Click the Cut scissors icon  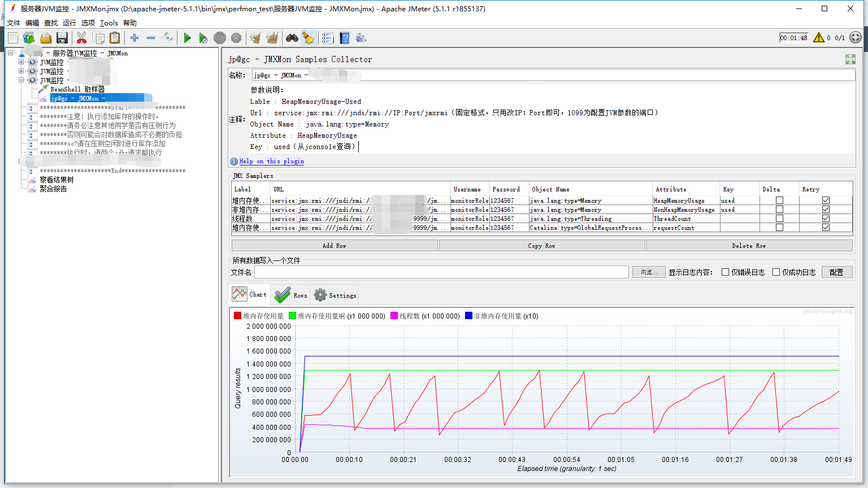coord(81,38)
